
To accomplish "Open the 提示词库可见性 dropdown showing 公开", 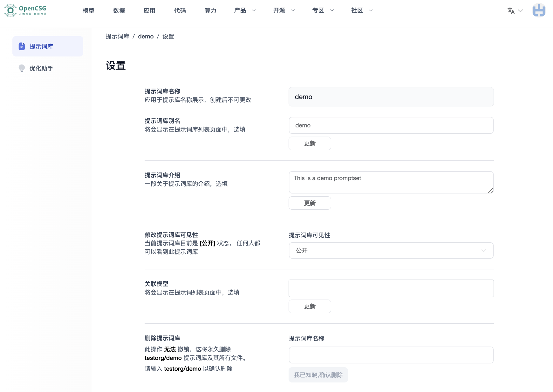I will 391,251.
